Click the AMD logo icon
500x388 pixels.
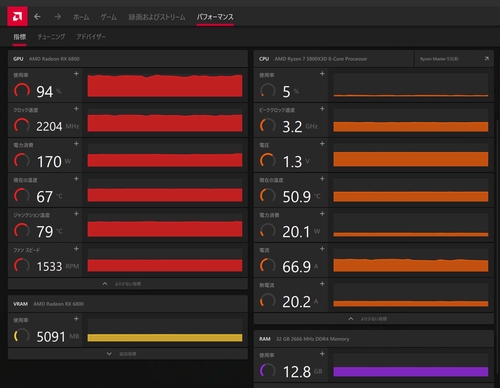17,16
